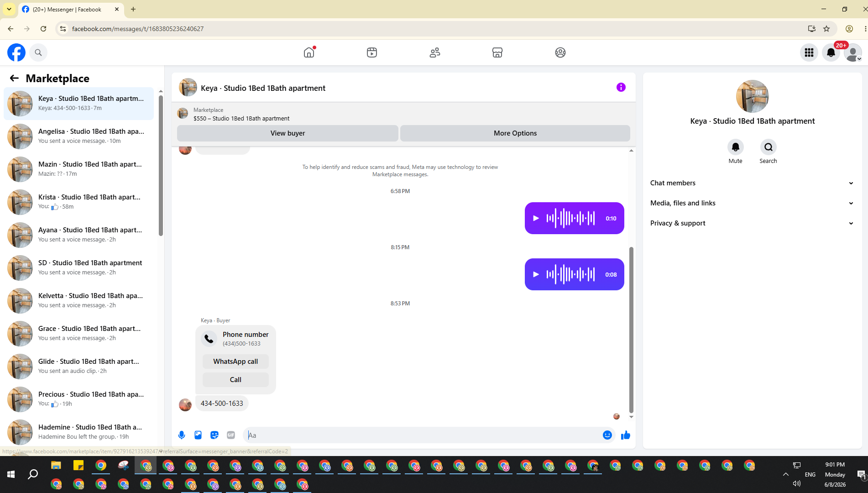Open the Mazin conversation in the list
Image resolution: width=868 pixels, height=493 pixels.
[x=78, y=169]
